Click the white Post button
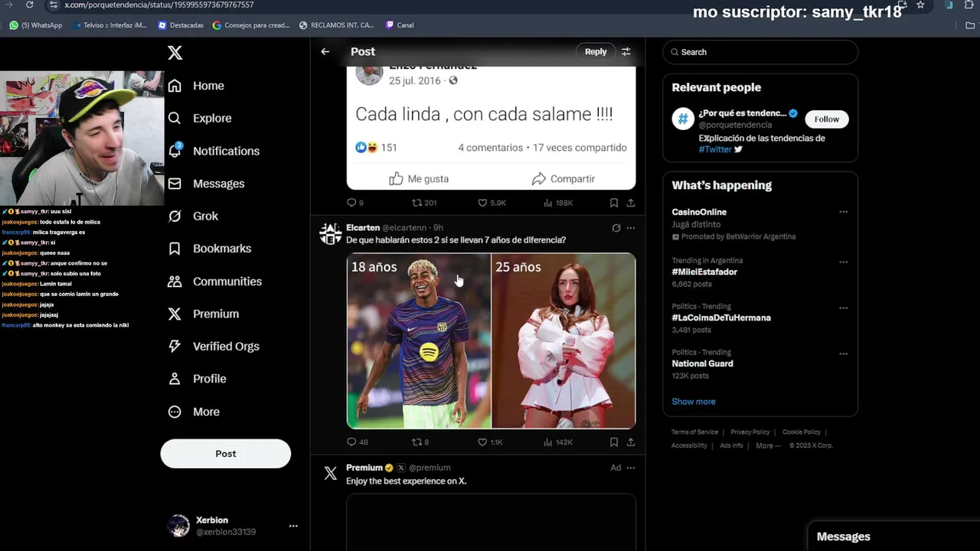The image size is (980, 551). [x=226, y=454]
